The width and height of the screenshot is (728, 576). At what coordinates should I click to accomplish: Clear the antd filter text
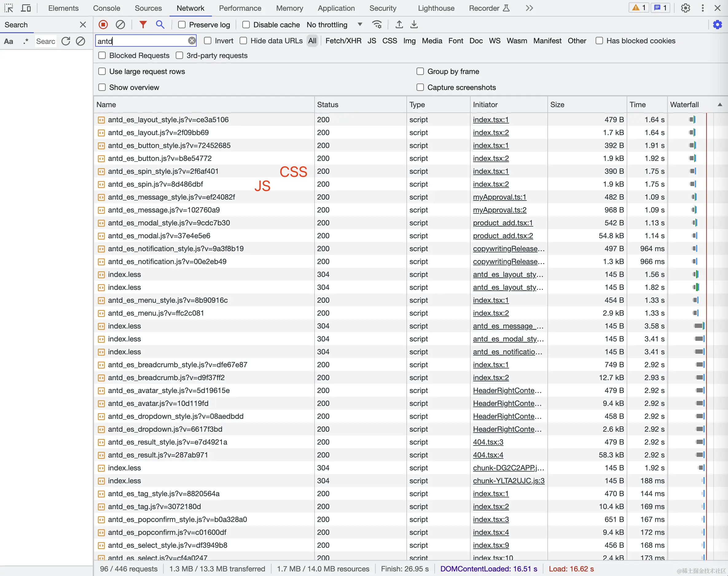[x=192, y=41]
